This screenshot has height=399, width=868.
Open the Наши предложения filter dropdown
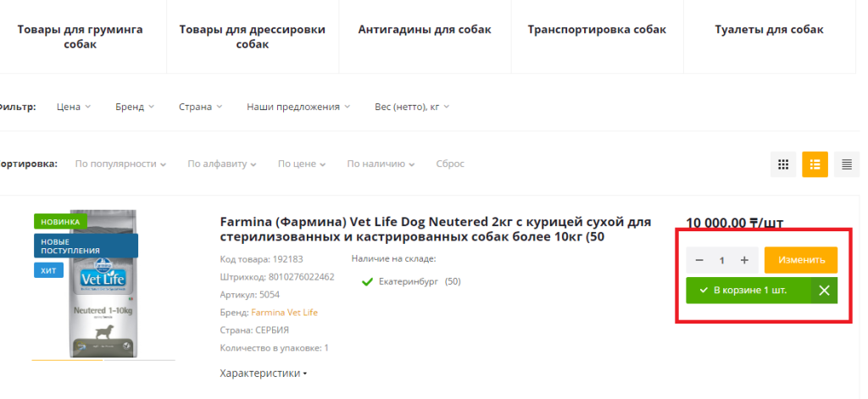point(298,107)
